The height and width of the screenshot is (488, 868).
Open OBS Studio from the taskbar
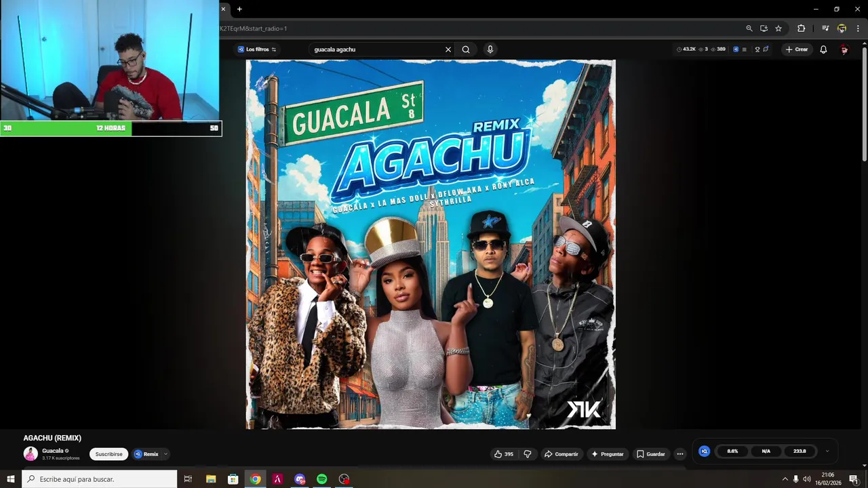[344, 479]
